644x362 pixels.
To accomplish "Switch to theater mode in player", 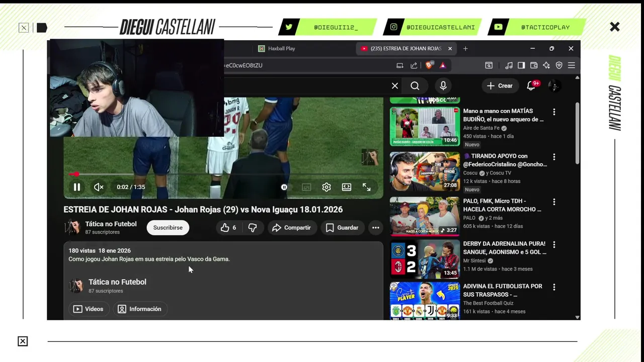I will [347, 187].
